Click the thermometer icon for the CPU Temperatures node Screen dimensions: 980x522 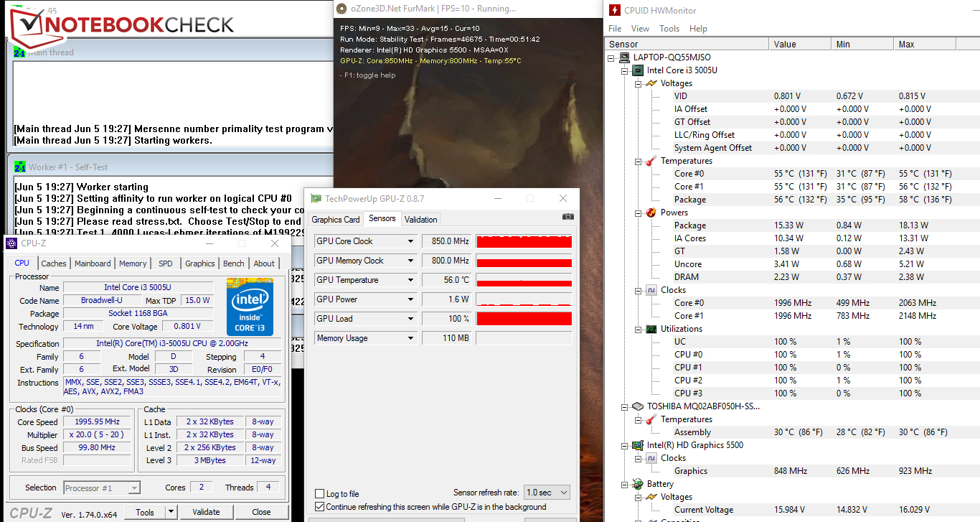pos(651,161)
